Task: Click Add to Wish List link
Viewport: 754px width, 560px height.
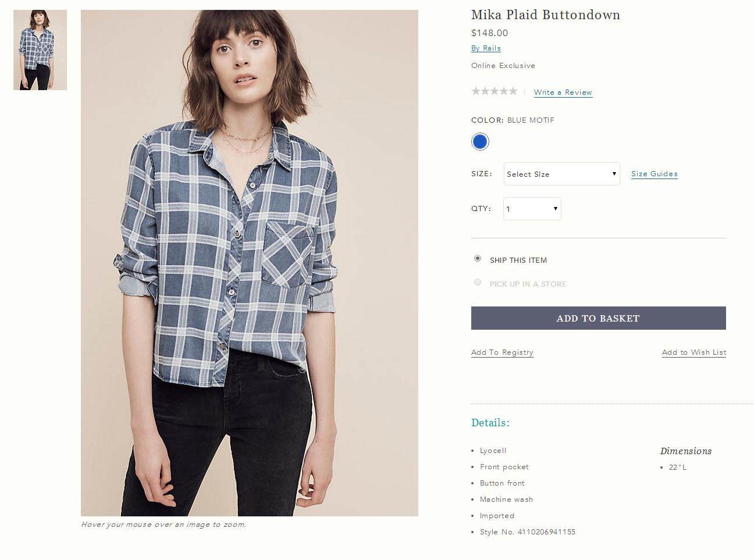Action: pyautogui.click(x=694, y=352)
